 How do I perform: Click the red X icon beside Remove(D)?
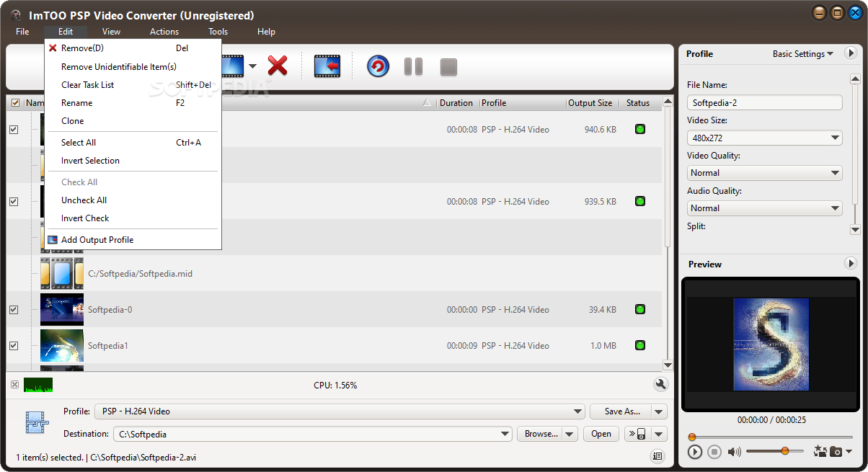point(53,48)
